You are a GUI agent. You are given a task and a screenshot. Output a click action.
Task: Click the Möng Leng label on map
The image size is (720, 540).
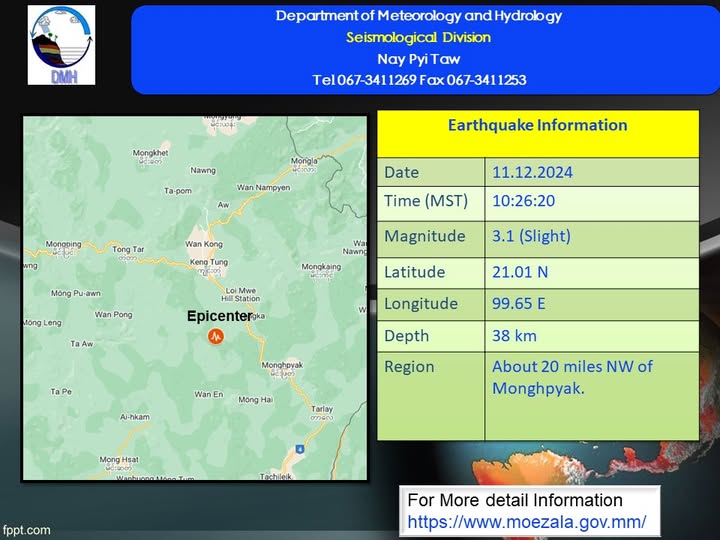pyautogui.click(x=43, y=323)
